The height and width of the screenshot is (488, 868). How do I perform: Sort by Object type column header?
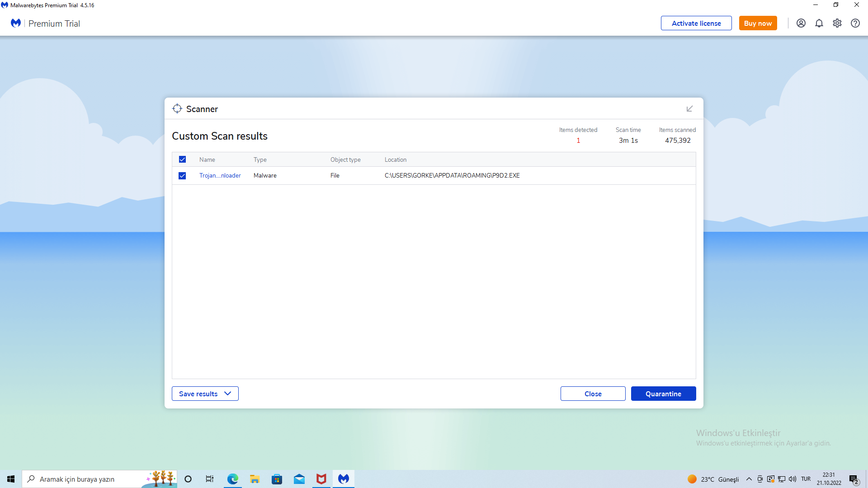tap(345, 160)
